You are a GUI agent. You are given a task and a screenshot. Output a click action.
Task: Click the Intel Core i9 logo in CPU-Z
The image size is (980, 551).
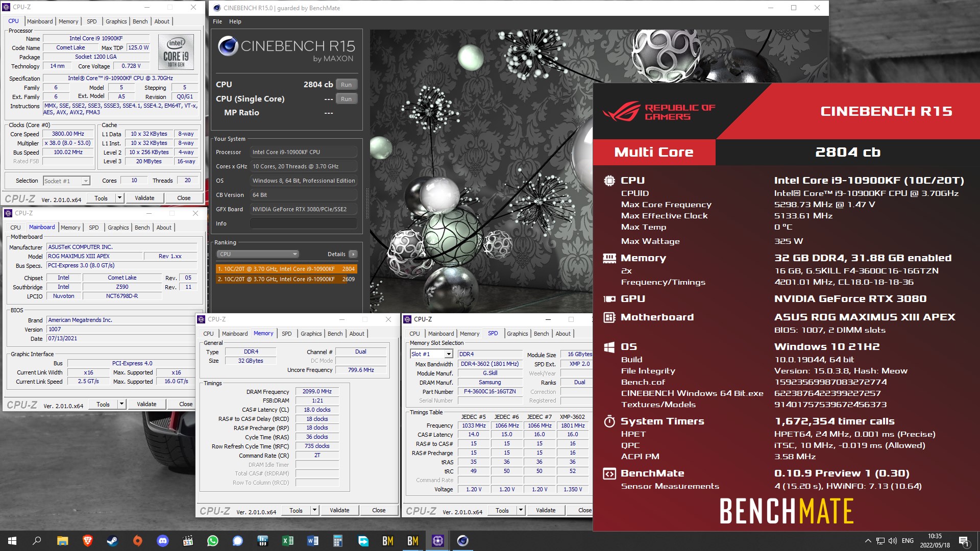176,52
